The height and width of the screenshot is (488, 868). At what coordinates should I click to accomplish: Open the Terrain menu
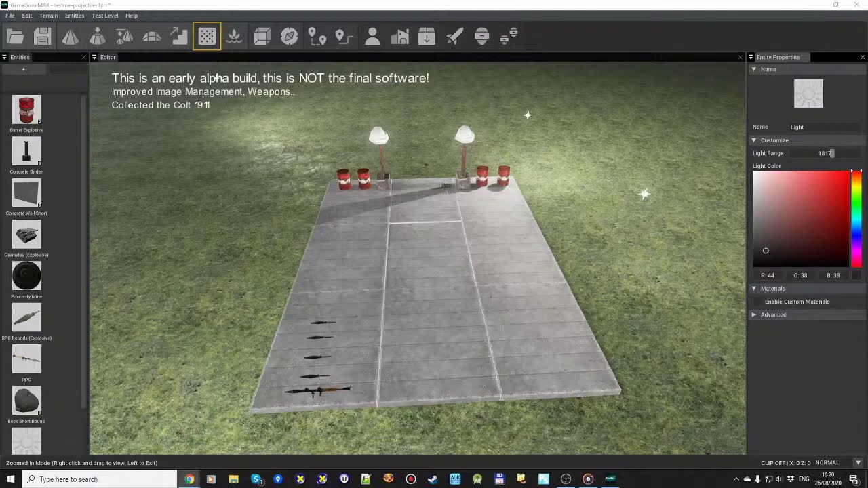coord(48,16)
